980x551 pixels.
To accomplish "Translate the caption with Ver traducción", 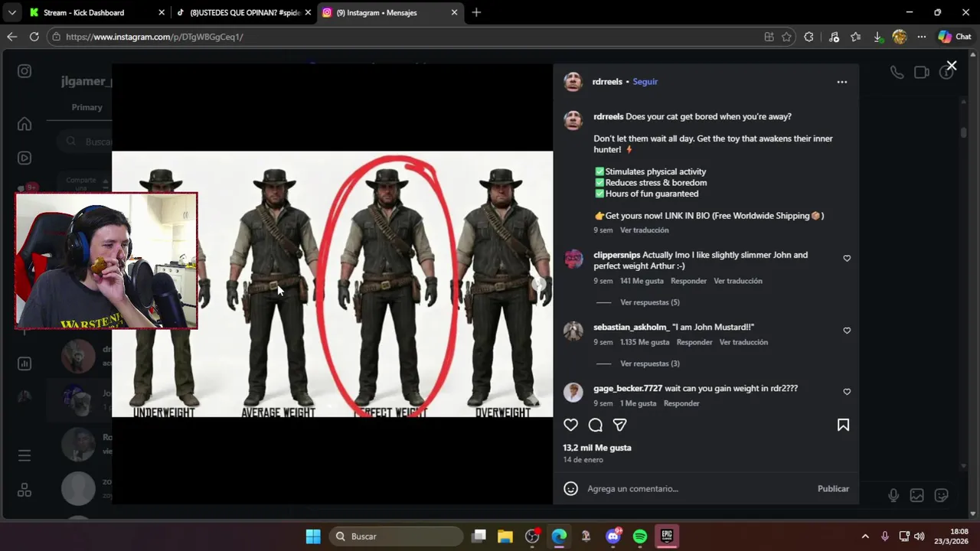I will point(644,230).
